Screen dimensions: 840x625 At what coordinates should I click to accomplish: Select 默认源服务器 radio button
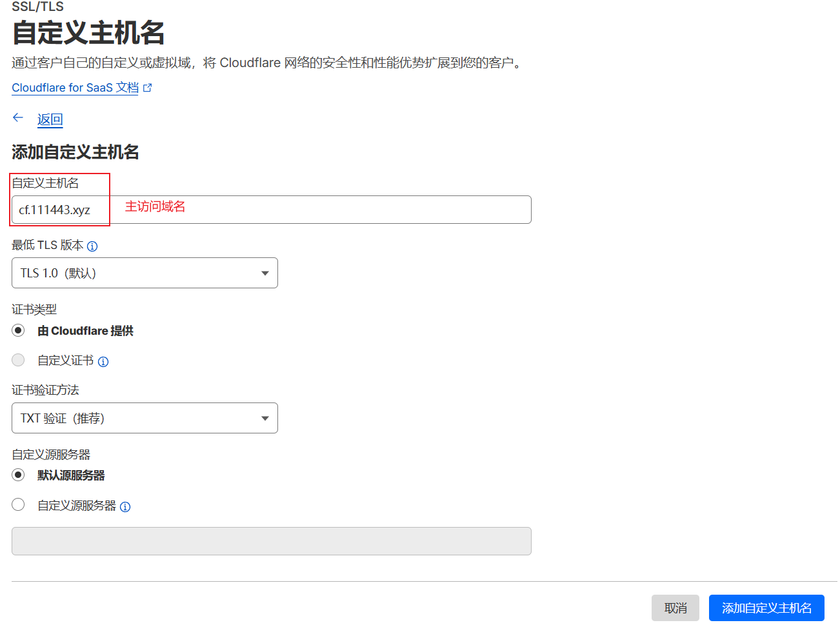tap(18, 475)
